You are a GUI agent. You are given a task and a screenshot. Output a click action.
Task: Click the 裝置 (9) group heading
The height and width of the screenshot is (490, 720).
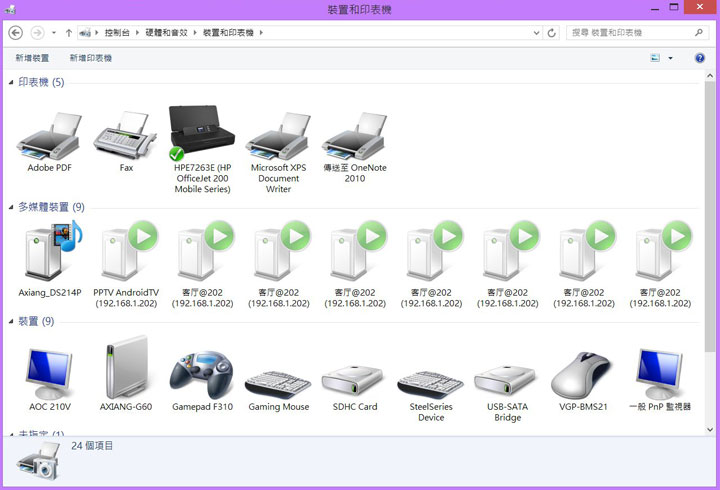pyautogui.click(x=36, y=321)
